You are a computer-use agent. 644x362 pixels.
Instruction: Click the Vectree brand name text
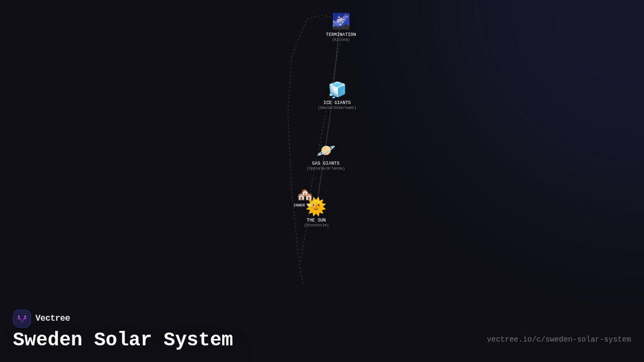point(53,318)
